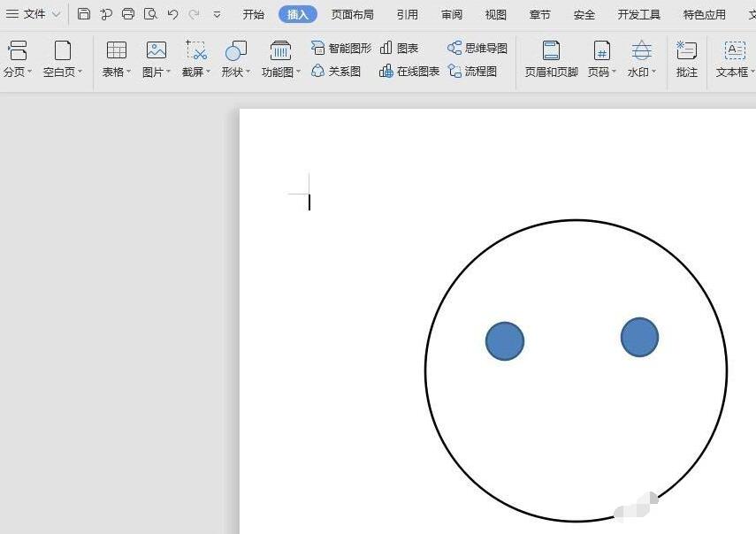756x534 pixels.
Task: Click 页眉和页脚 header and footer icon
Action: click(551, 50)
